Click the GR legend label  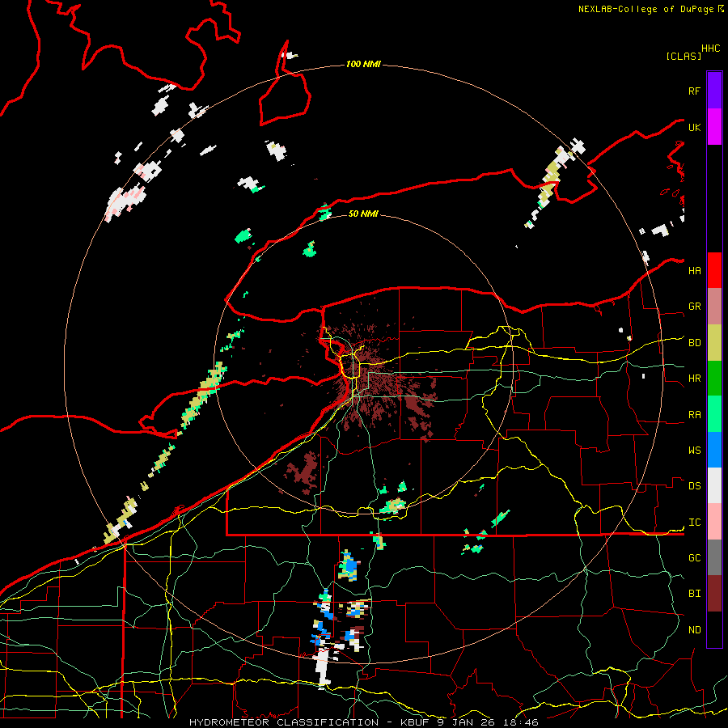point(695,307)
